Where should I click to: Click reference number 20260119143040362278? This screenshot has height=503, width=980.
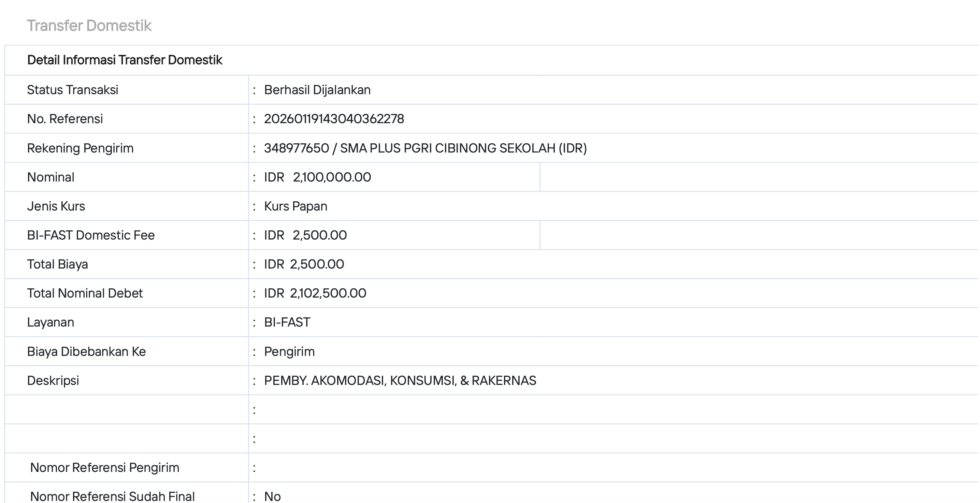point(334,119)
